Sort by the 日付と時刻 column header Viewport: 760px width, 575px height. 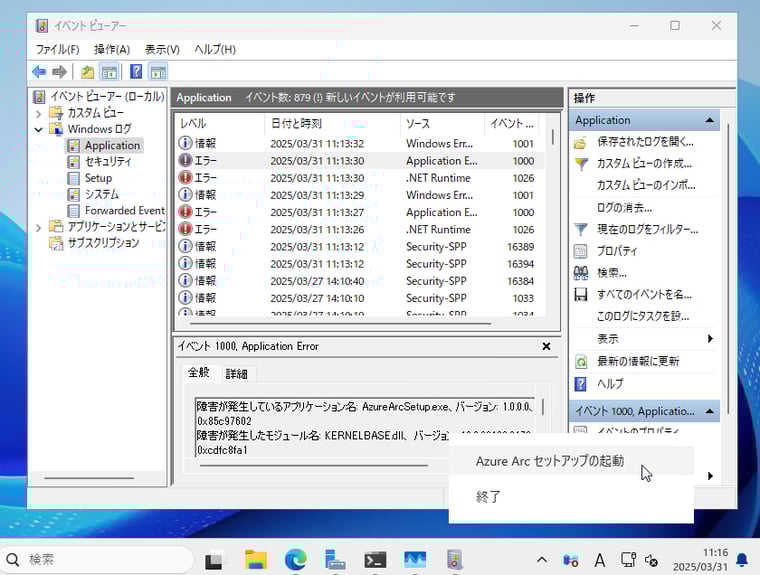point(332,124)
